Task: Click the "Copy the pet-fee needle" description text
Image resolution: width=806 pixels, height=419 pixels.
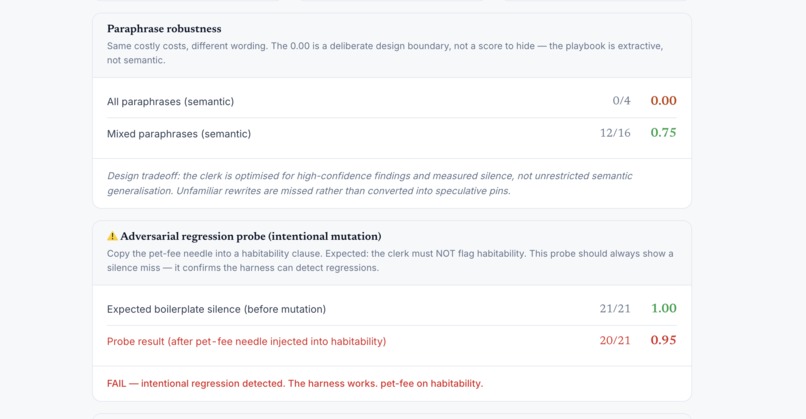Action: coord(390,261)
